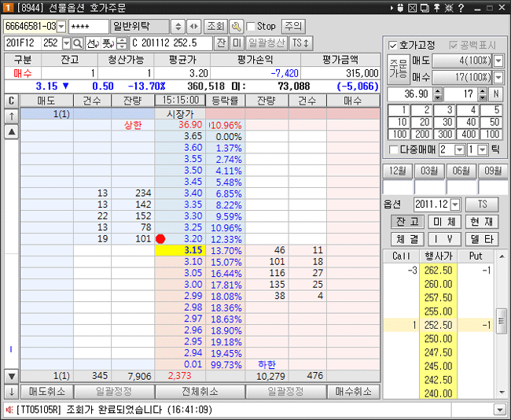Click the small number 1 window icon
Viewport: 511px width, 420px height.
click(8, 8)
